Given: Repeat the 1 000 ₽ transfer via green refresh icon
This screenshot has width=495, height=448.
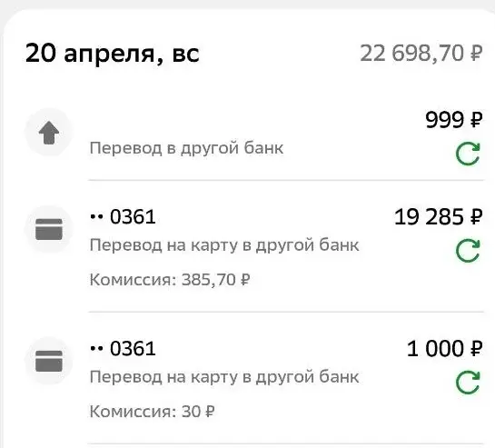Looking at the screenshot, I should [x=468, y=383].
